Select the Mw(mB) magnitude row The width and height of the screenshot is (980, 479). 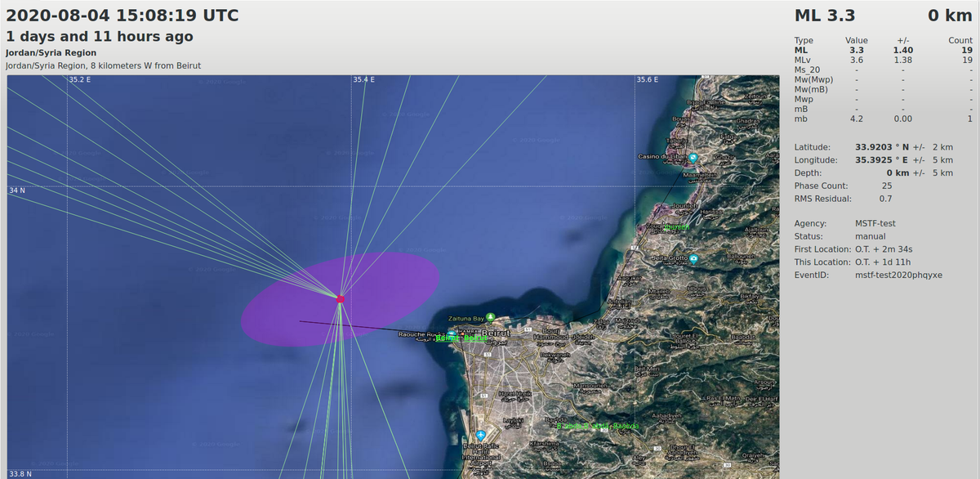(x=884, y=89)
